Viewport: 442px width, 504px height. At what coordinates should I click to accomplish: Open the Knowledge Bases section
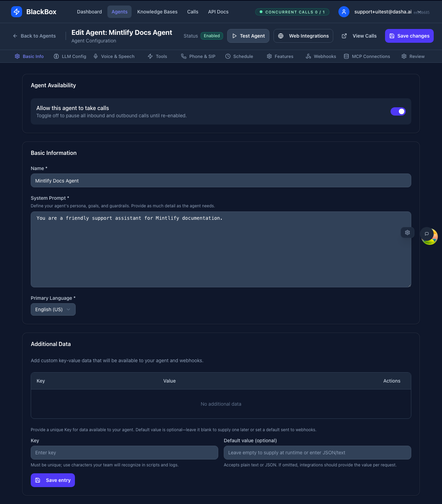coord(157,12)
